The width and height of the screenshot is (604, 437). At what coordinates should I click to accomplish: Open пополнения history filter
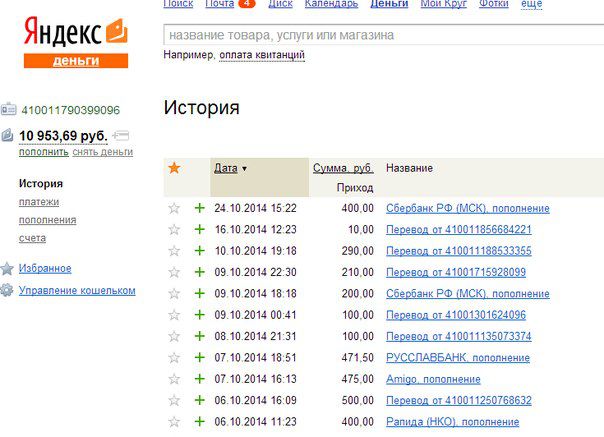click(x=47, y=220)
